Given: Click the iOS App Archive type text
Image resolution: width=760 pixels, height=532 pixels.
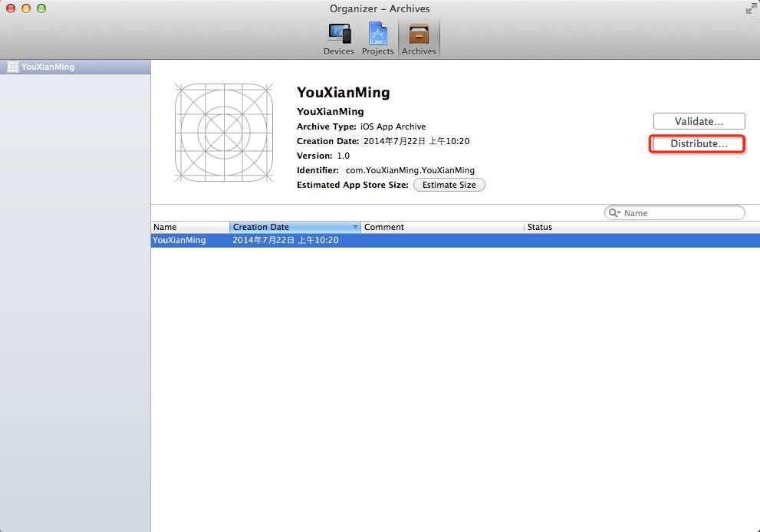Looking at the screenshot, I should [x=393, y=126].
